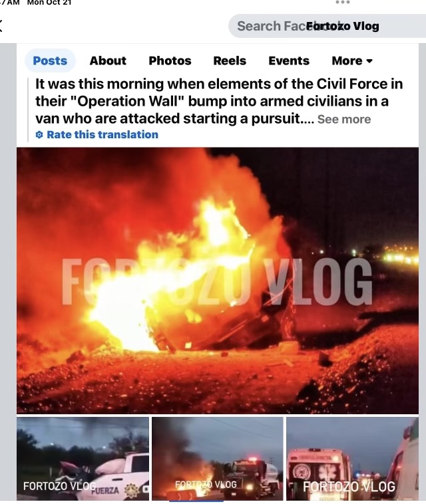
Task: Click the gear icon beside Rate this translation
Action: click(x=39, y=135)
